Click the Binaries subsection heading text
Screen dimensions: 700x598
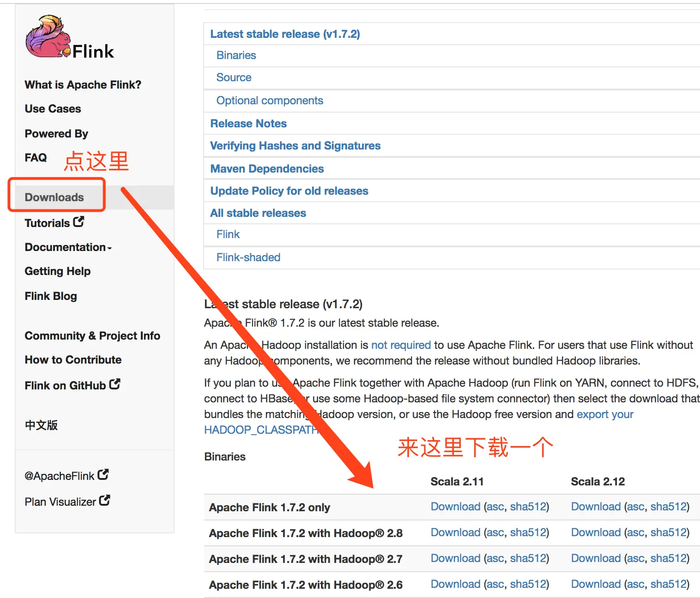225,457
